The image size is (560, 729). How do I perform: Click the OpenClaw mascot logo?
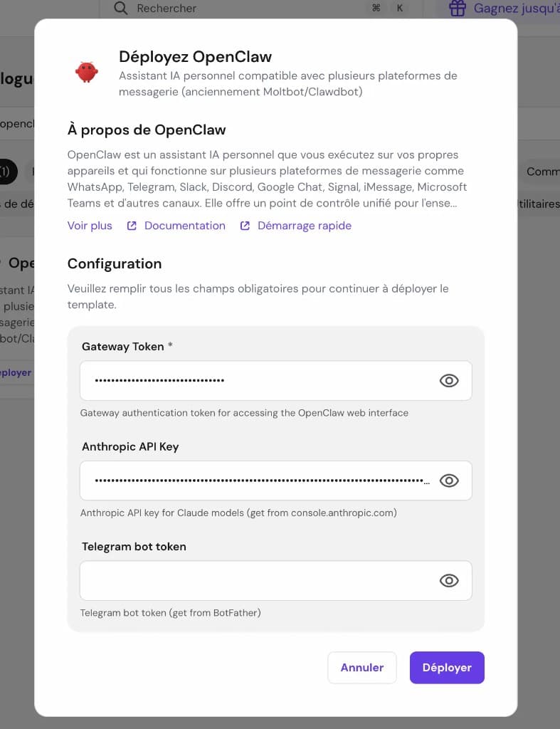(87, 71)
